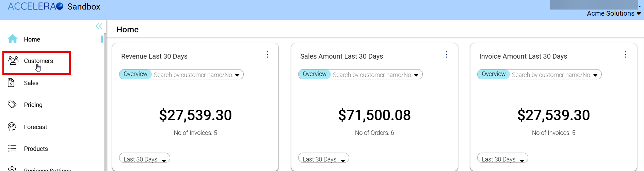Click the Home house icon in sidebar
The width and height of the screenshot is (644, 171).
coord(13,39)
